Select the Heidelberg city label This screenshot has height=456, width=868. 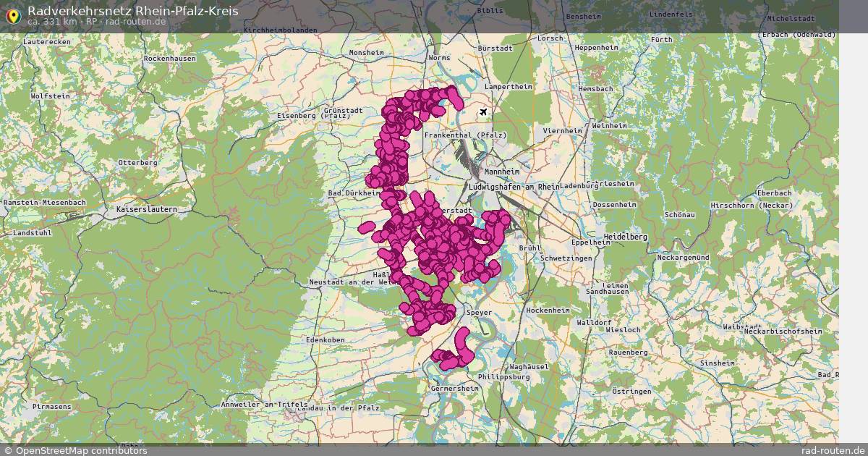(625, 237)
